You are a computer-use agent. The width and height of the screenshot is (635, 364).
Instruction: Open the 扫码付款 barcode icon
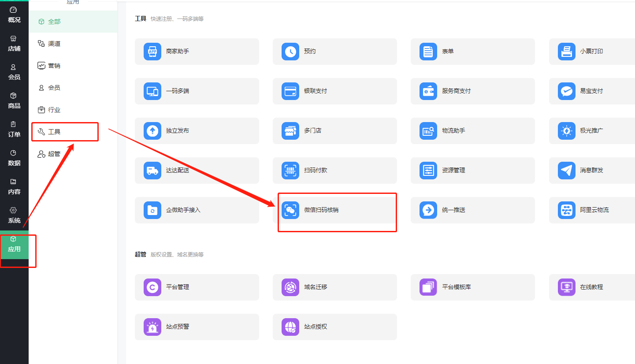click(290, 171)
